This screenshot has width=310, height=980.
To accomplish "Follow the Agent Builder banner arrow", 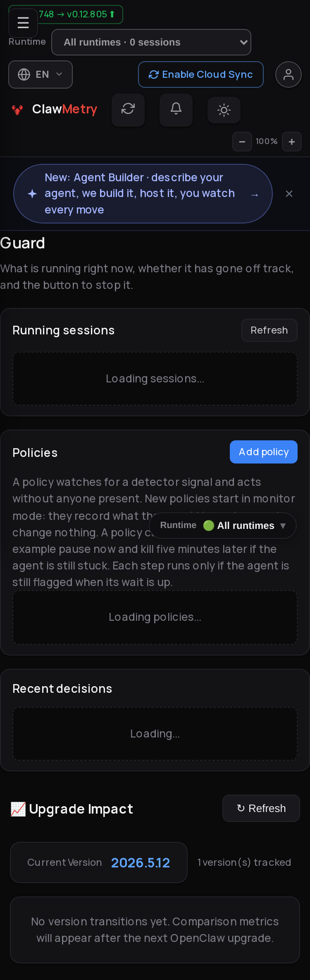I will tap(255, 195).
